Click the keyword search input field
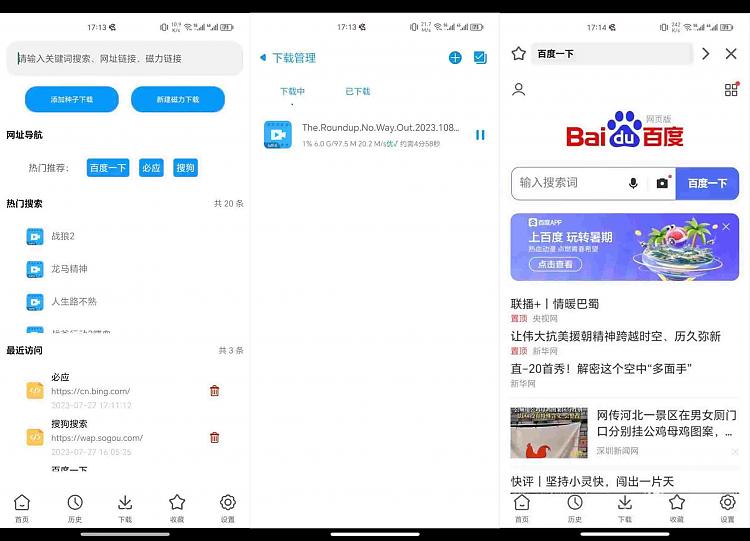 tap(124, 58)
